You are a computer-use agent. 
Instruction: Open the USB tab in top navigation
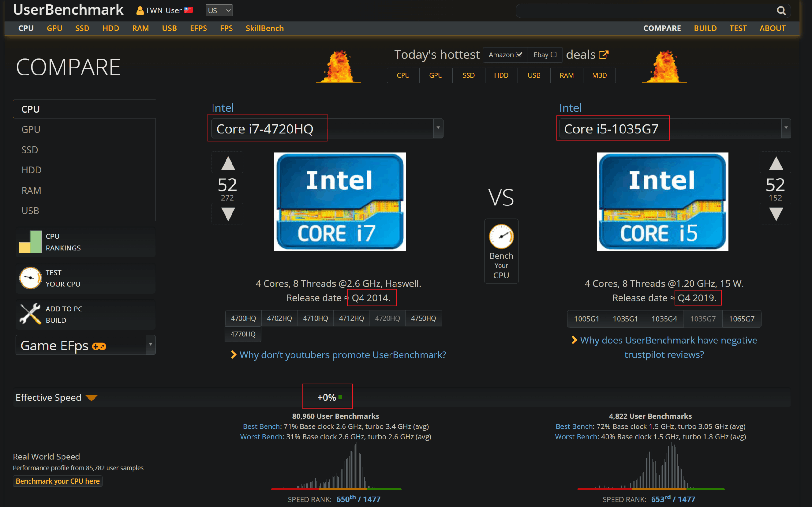pyautogui.click(x=169, y=28)
